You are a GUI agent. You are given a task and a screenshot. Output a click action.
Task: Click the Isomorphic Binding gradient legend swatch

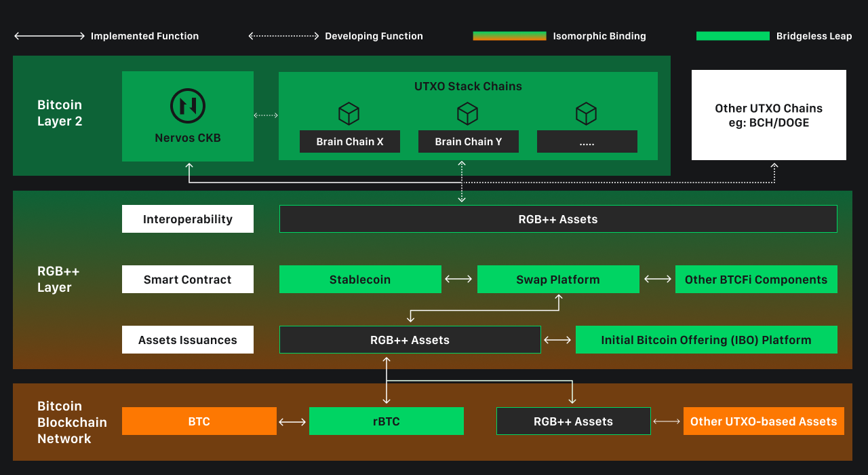(509, 36)
